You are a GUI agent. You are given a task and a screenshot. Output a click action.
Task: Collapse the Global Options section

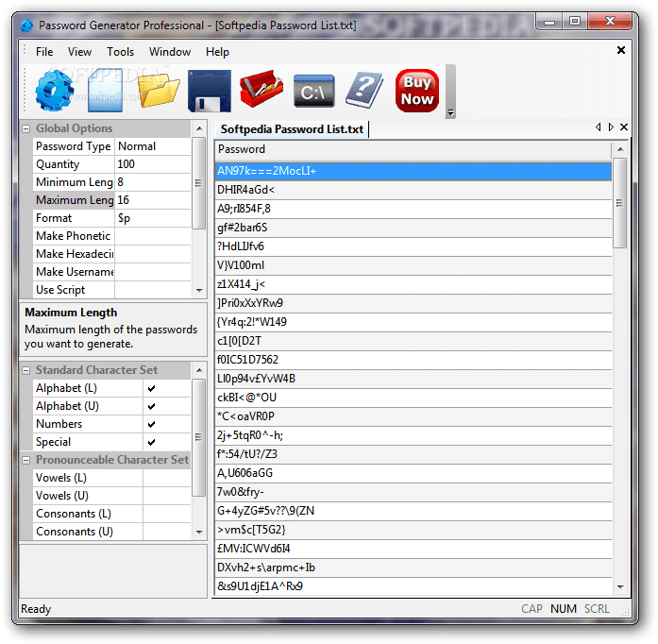tap(26, 128)
